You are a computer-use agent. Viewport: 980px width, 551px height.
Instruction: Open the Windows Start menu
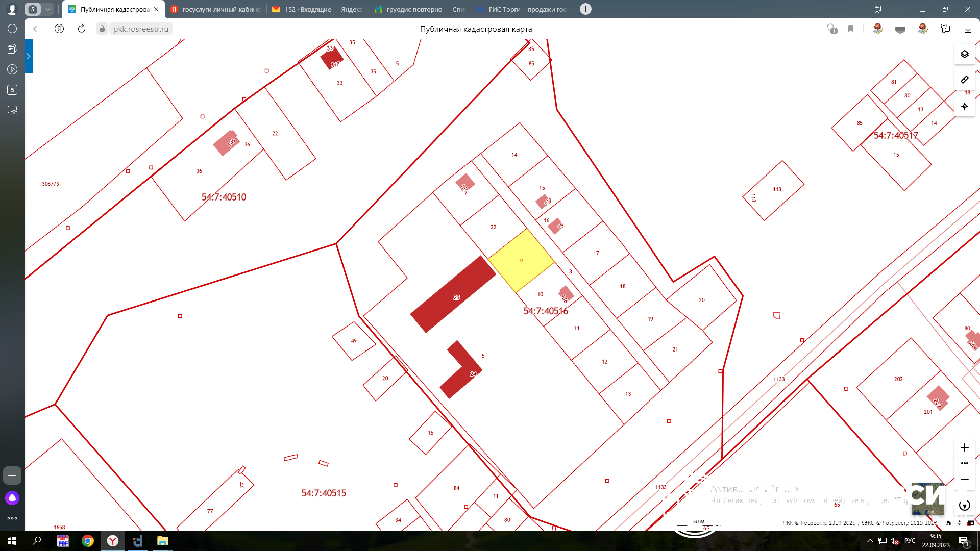tap(12, 541)
